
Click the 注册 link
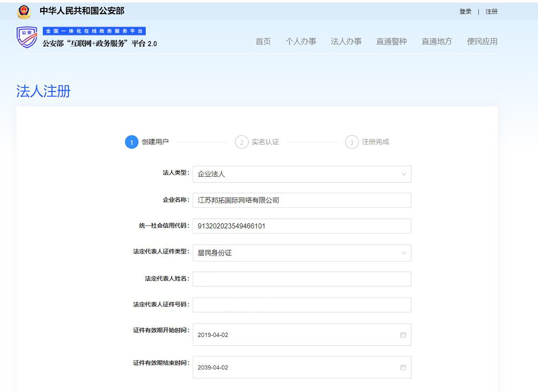coord(492,11)
